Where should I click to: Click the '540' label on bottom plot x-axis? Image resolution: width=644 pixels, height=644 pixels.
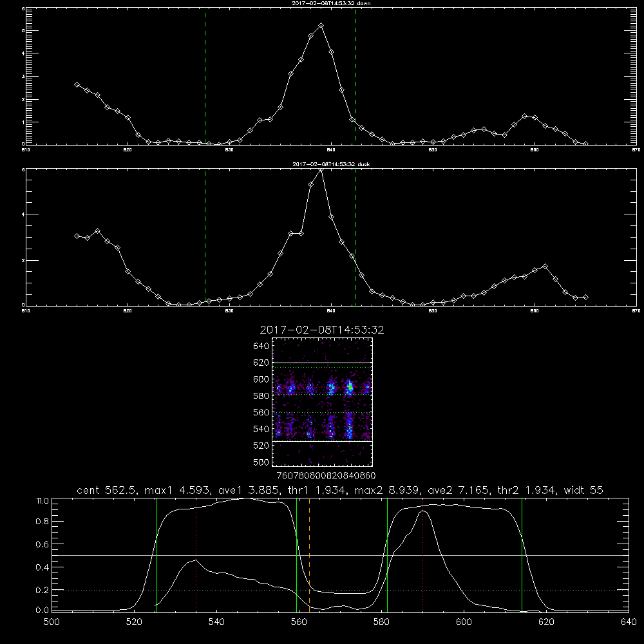tap(216, 622)
